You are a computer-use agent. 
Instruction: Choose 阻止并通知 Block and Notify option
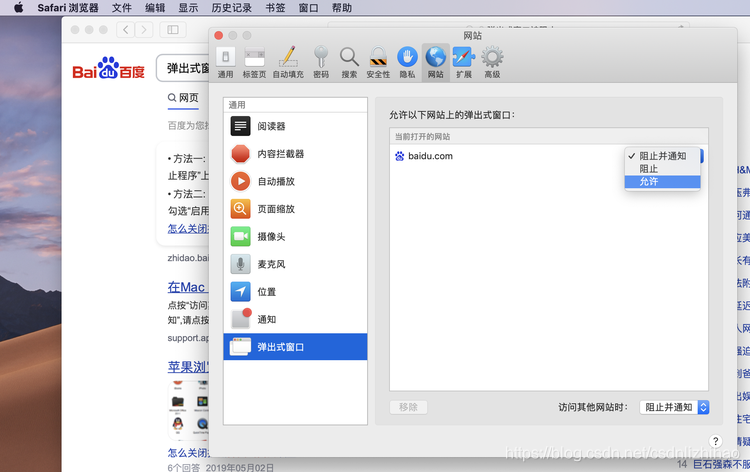point(662,156)
